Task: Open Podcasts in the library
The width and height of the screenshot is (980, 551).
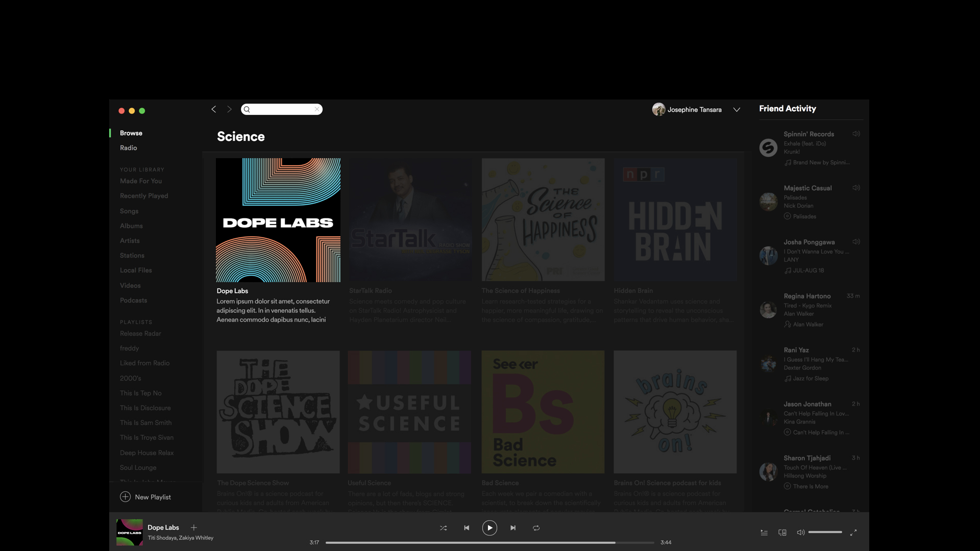Action: pyautogui.click(x=133, y=300)
